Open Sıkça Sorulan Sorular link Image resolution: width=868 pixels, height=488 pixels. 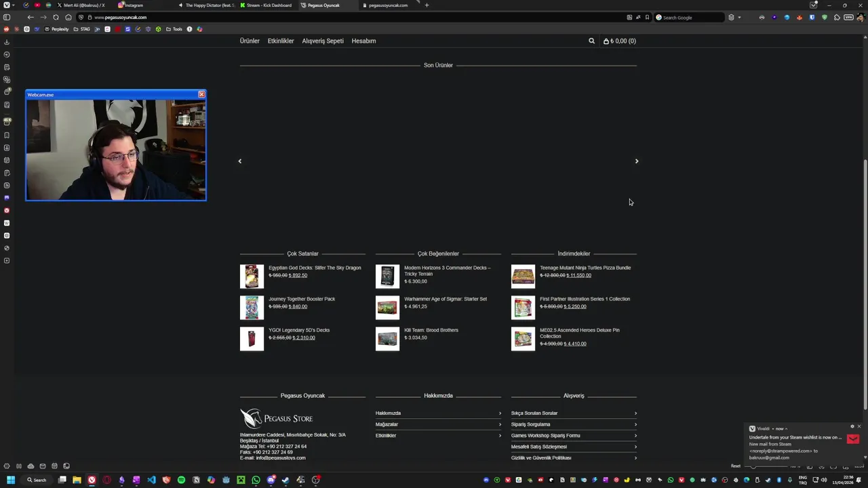pyautogui.click(x=534, y=413)
